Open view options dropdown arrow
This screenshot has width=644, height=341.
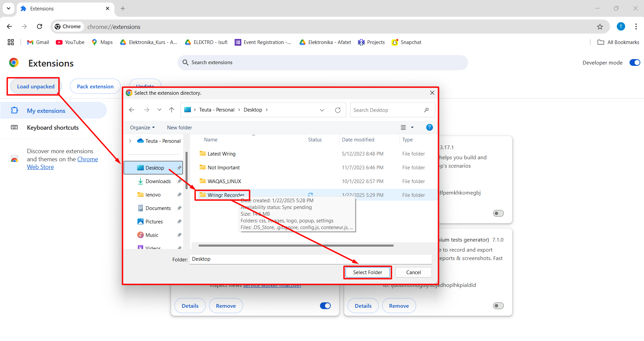click(x=412, y=128)
